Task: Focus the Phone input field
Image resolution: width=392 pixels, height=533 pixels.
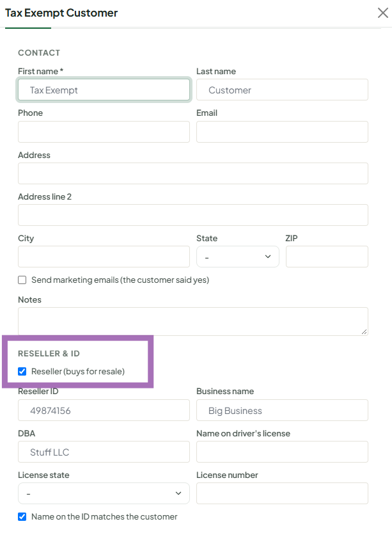Action: [104, 132]
